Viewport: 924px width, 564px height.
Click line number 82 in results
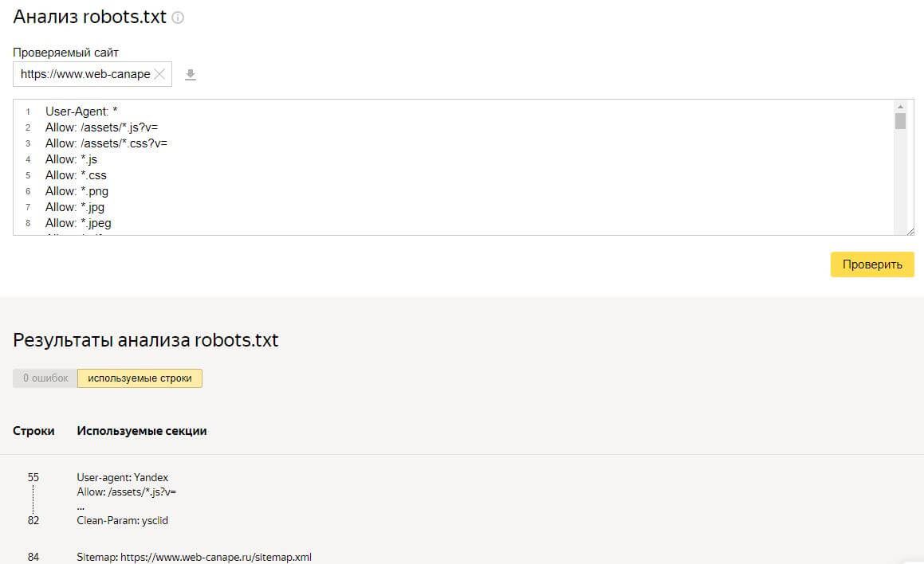click(x=33, y=520)
